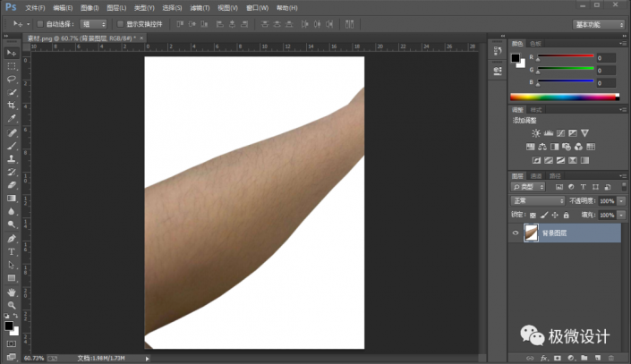Image resolution: width=631 pixels, height=364 pixels.
Task: Select the Zoom tool in toolbox
Action: point(12,305)
